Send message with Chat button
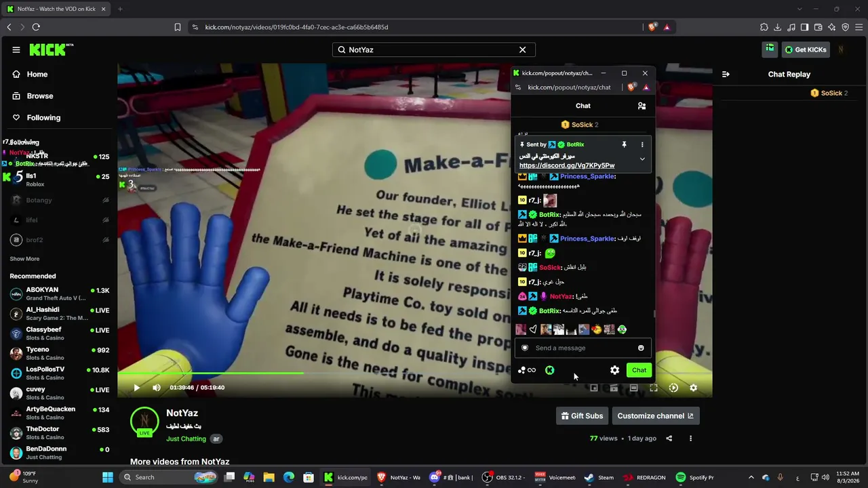The image size is (868, 488). (639, 370)
